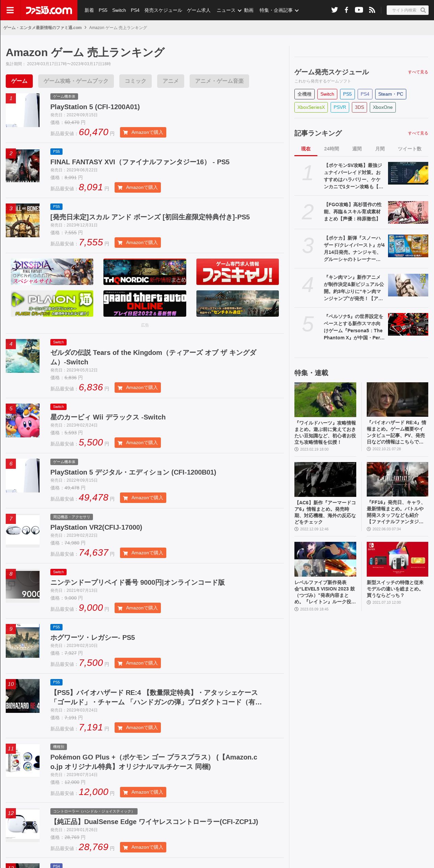434x868 pixels.
Task: Click the Famitsu.com home breadcrumb link
Action: tap(43, 28)
